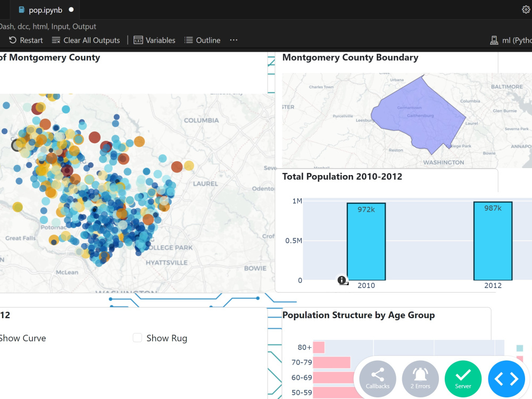The width and height of the screenshot is (532, 399).
Task: Open the more actions ellipsis menu
Action: pos(234,40)
